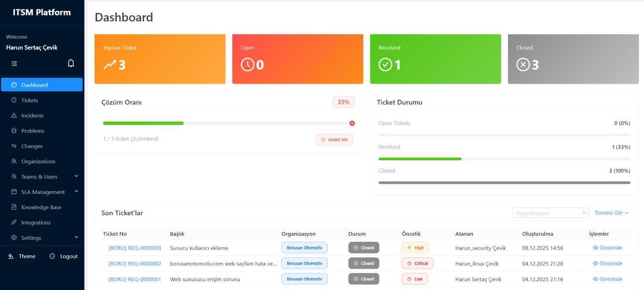The width and height of the screenshot is (644, 290).
Task: Click the Toplam Ticket orange card
Action: click(160, 59)
